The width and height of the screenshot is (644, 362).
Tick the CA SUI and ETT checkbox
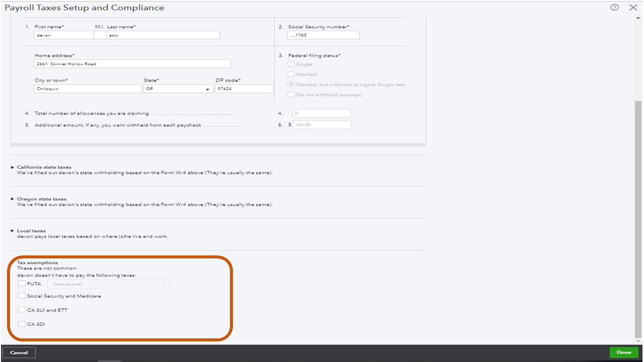click(22, 310)
